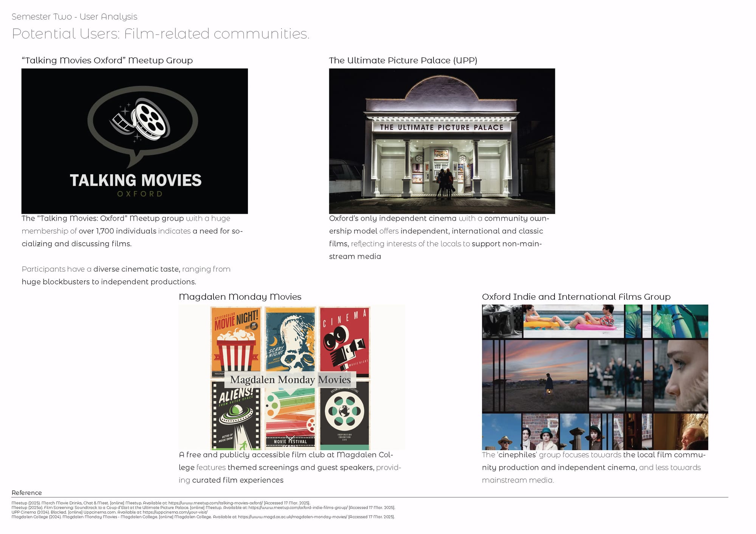The height and width of the screenshot is (534, 756).
Task: Click the Reference section heading
Action: (26, 492)
